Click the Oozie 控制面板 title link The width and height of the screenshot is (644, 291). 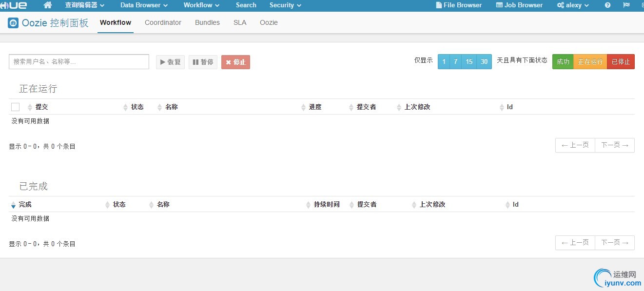(x=55, y=23)
